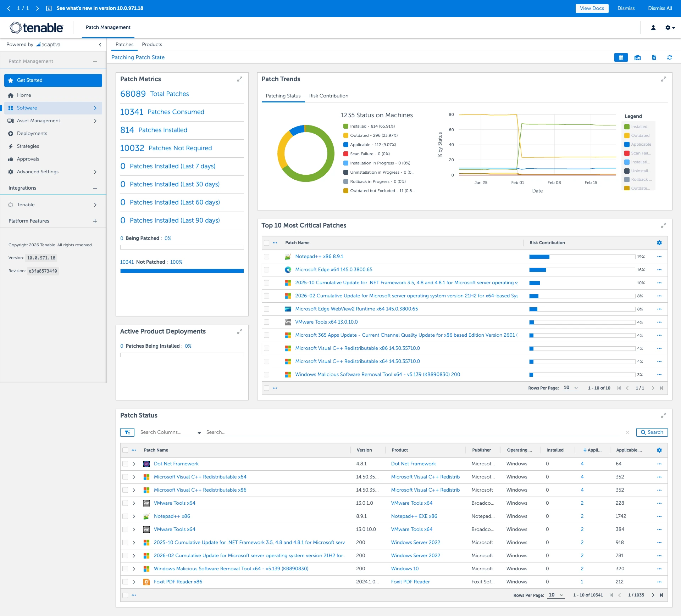Expand the Active Product Deployments panel

pyautogui.click(x=240, y=331)
